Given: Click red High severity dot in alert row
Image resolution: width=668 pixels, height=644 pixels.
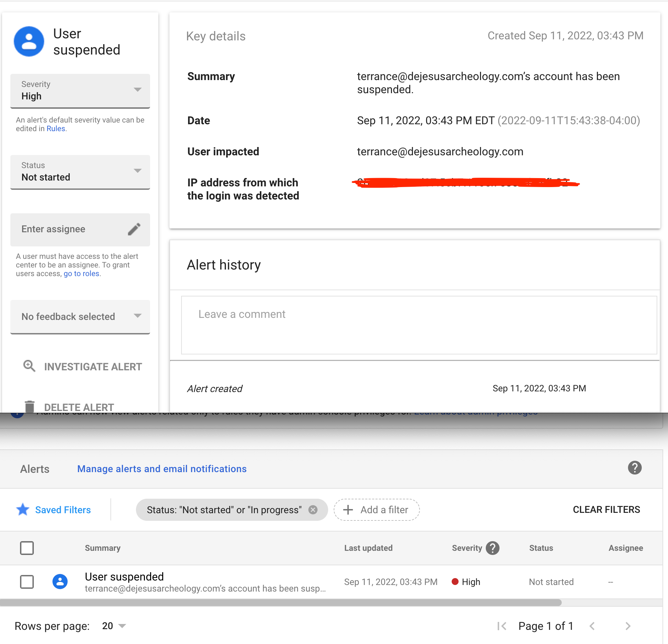Looking at the screenshot, I should tap(455, 582).
